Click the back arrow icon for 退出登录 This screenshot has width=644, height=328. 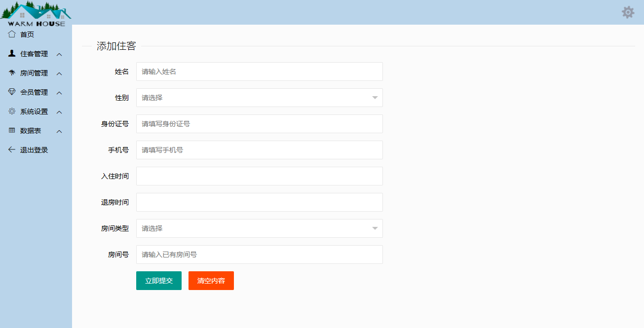coord(12,150)
